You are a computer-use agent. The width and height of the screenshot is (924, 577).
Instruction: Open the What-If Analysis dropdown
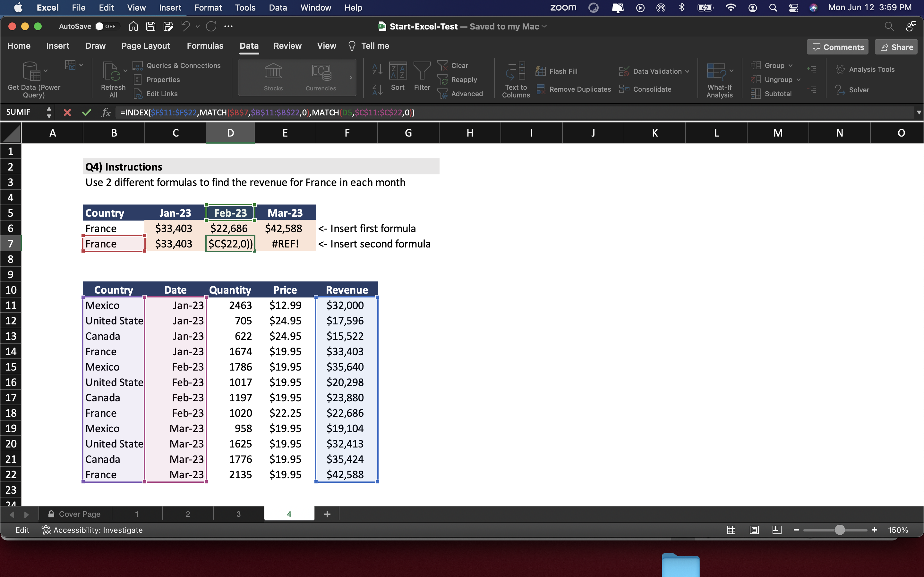(719, 80)
